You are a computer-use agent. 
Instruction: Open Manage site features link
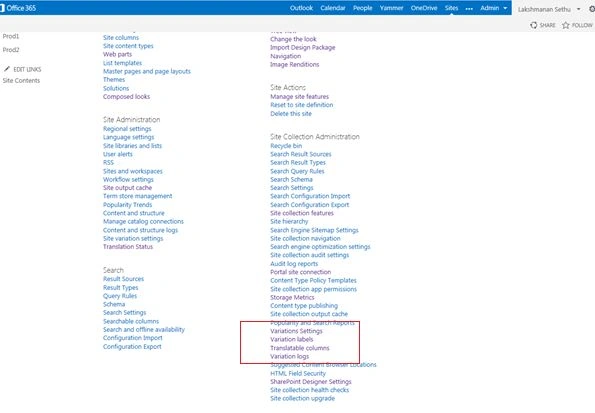pos(300,97)
